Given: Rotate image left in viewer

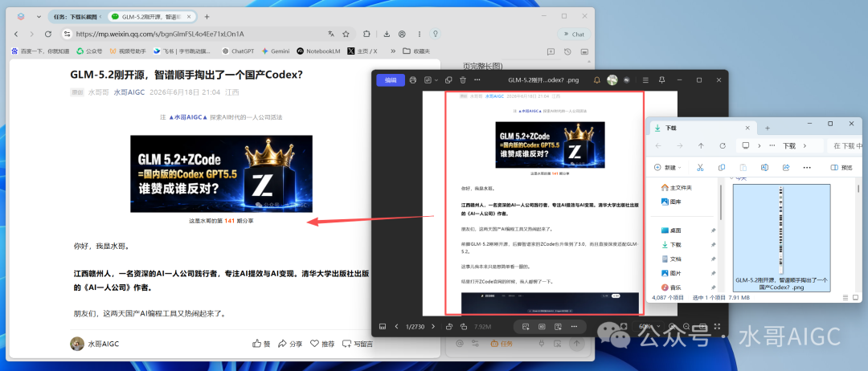Looking at the screenshot, I should pyautogui.click(x=449, y=326).
